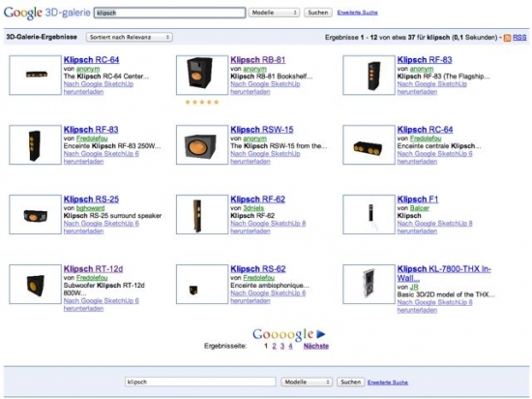The image size is (532, 399).
Task: Open author Balcer's profile link
Action: (x=420, y=208)
